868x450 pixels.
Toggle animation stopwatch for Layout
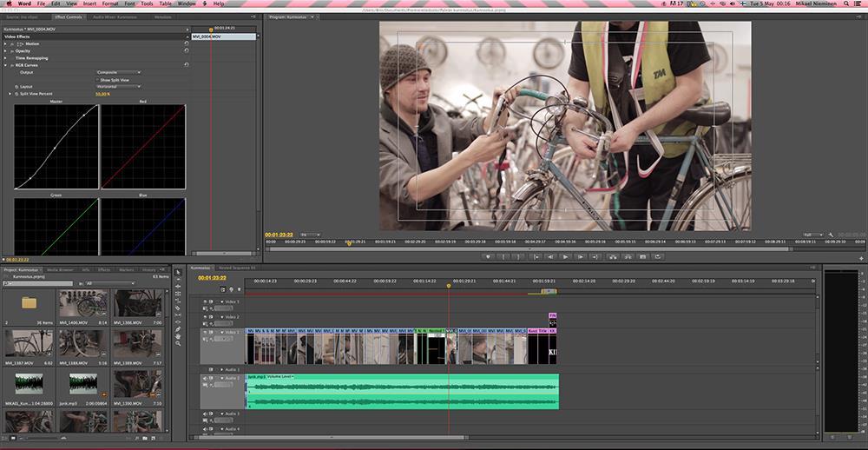coord(16,87)
